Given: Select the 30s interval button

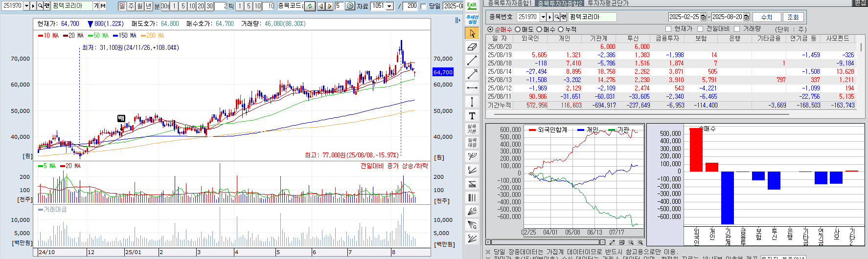Looking at the screenshot, I should click(165, 6).
